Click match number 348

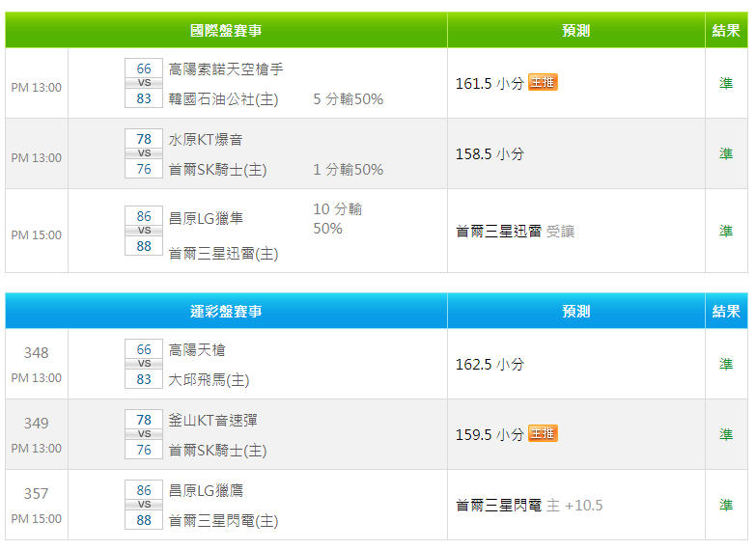(x=36, y=353)
